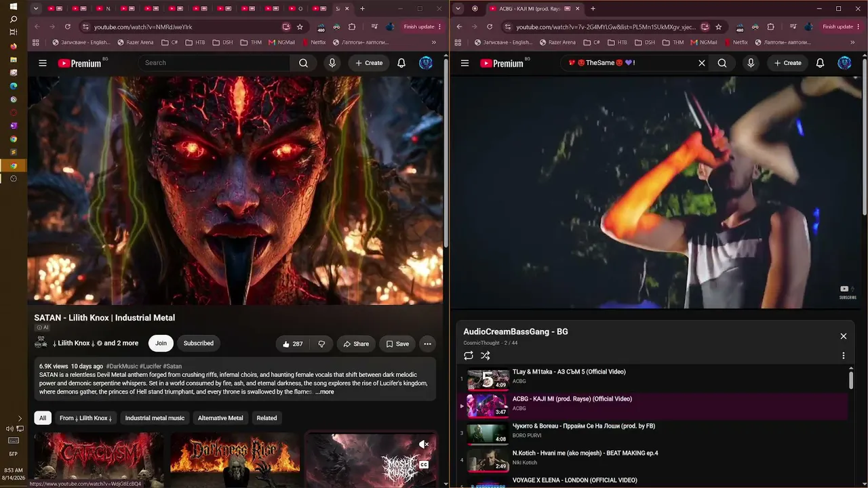This screenshot has height=488, width=868.
Task: Start voice search in the ACBG window
Action: pyautogui.click(x=751, y=63)
